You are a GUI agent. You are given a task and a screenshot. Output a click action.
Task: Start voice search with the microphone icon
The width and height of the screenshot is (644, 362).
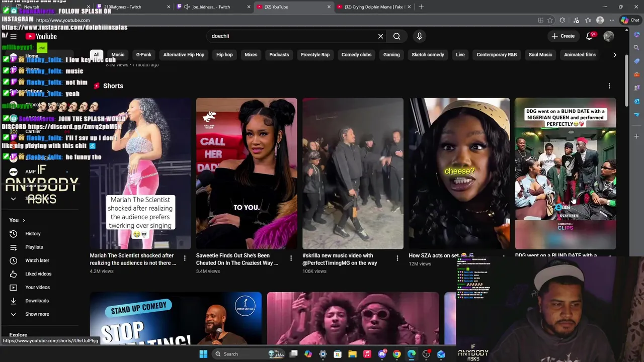pos(419,36)
